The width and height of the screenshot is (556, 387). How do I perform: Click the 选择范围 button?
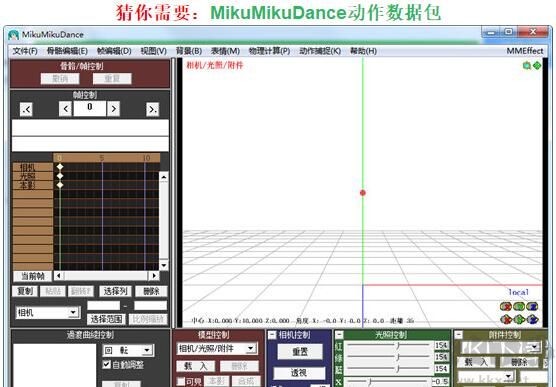pyautogui.click(x=107, y=319)
